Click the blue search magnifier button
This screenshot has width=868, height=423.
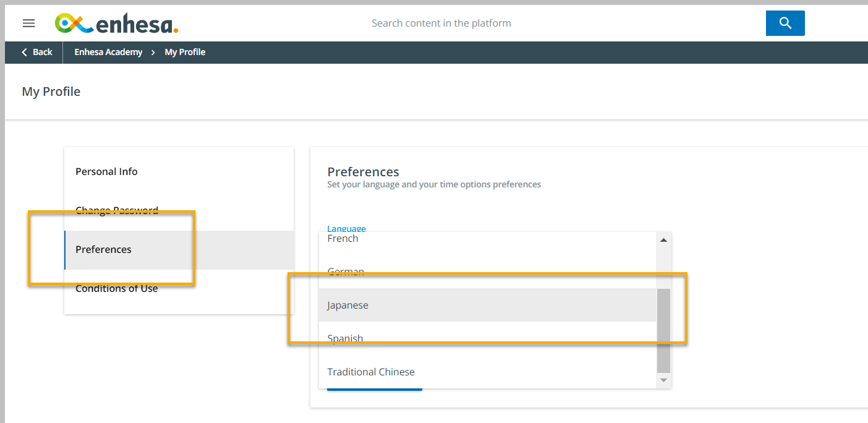tap(785, 23)
